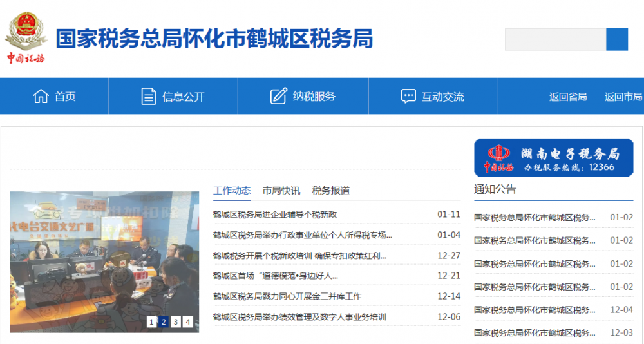Select the 市局快讯 tab

click(281, 191)
